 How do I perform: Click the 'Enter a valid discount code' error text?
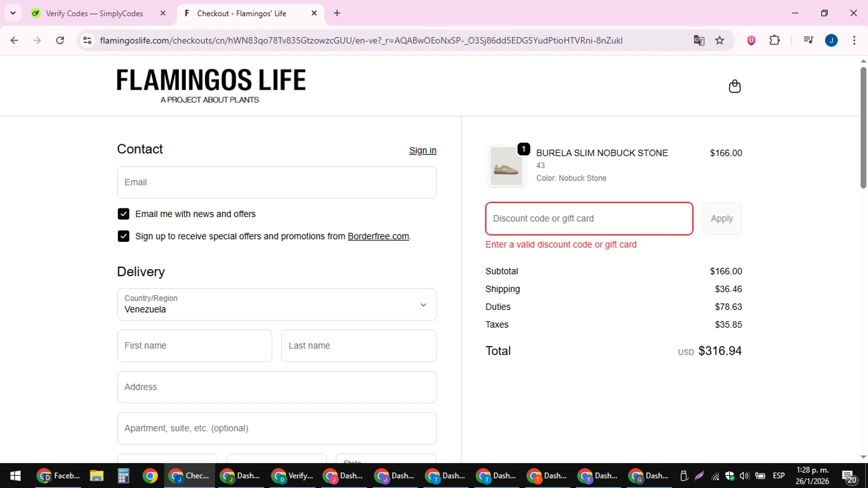click(x=561, y=244)
